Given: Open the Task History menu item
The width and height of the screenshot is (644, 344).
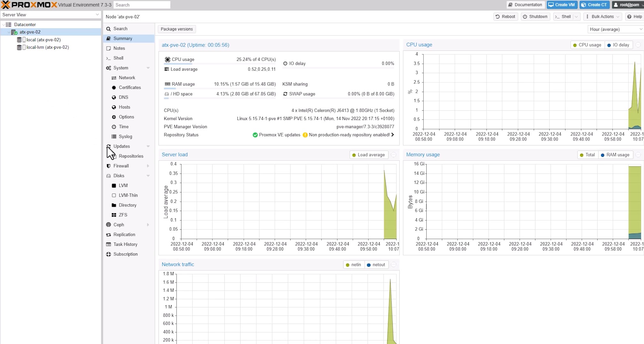Looking at the screenshot, I should point(125,244).
